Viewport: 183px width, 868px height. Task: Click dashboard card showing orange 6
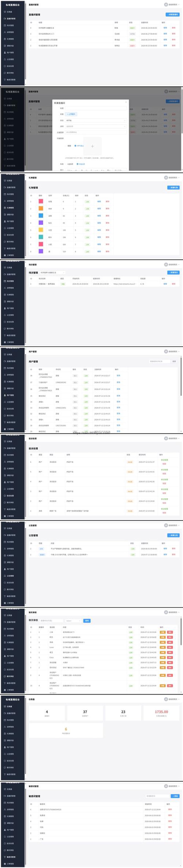66,730
